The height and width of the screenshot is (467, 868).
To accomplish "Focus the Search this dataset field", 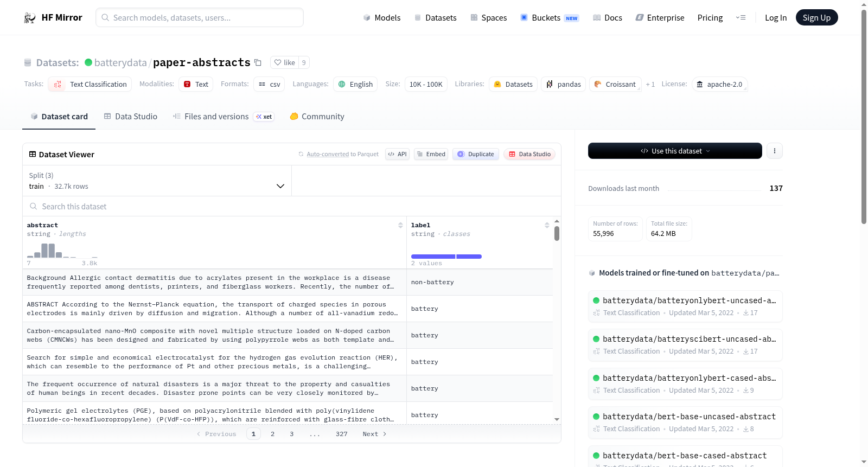I will (x=292, y=207).
